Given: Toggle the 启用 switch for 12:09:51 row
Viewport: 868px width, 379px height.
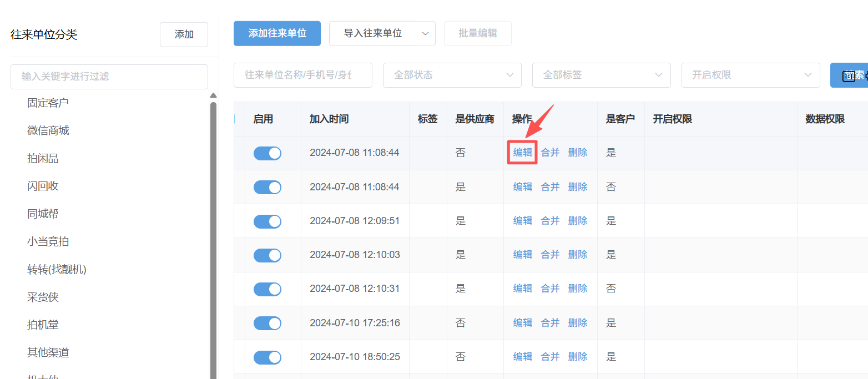Looking at the screenshot, I should 268,221.
